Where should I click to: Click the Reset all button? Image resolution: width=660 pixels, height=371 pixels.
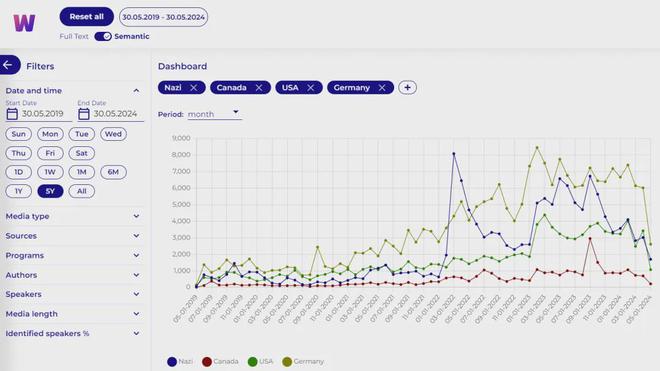87,17
